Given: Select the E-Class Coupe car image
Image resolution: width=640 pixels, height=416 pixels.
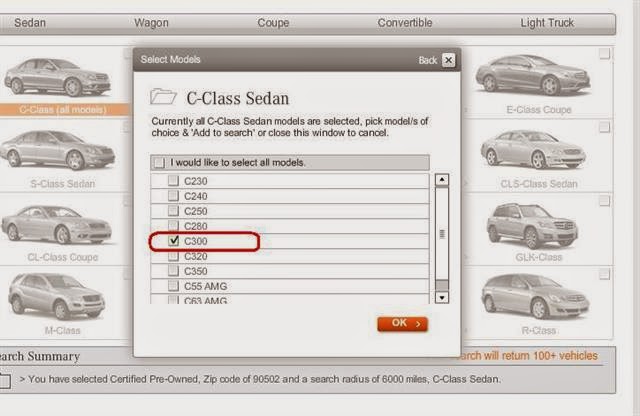Looking at the screenshot, I should (533, 75).
